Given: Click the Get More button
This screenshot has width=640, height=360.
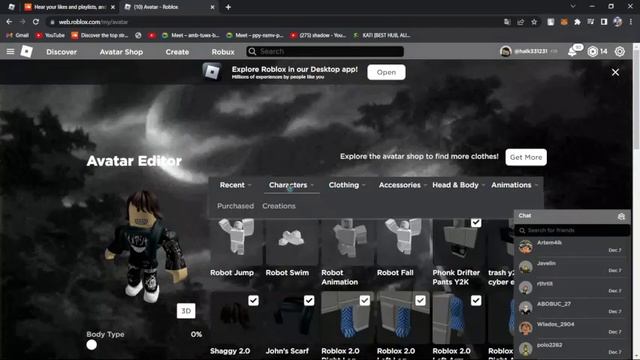Looking at the screenshot, I should 526,157.
